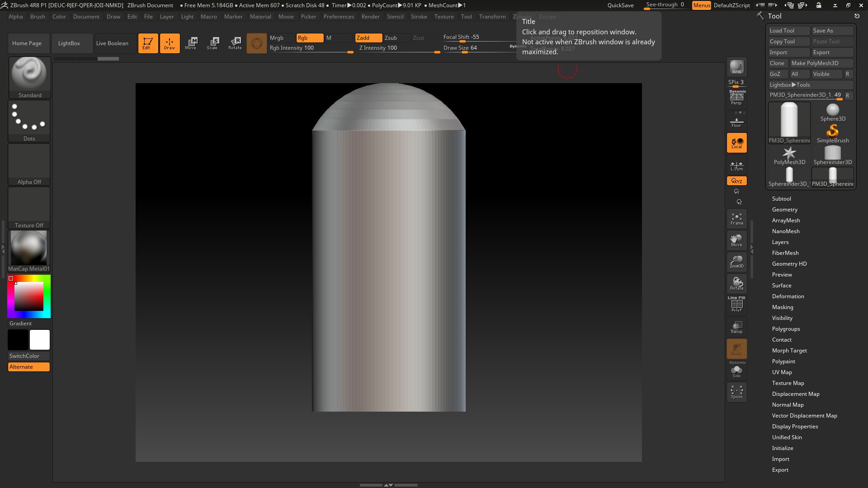
Task: Expand the UV Map section
Action: point(782,372)
